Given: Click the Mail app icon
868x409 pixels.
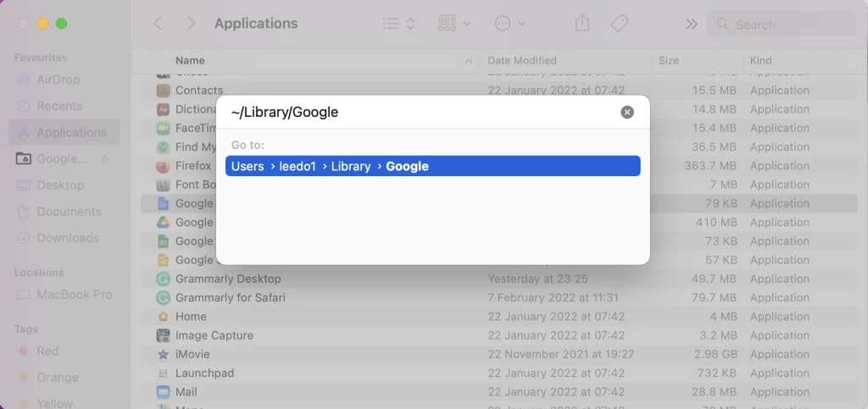Looking at the screenshot, I should (163, 392).
